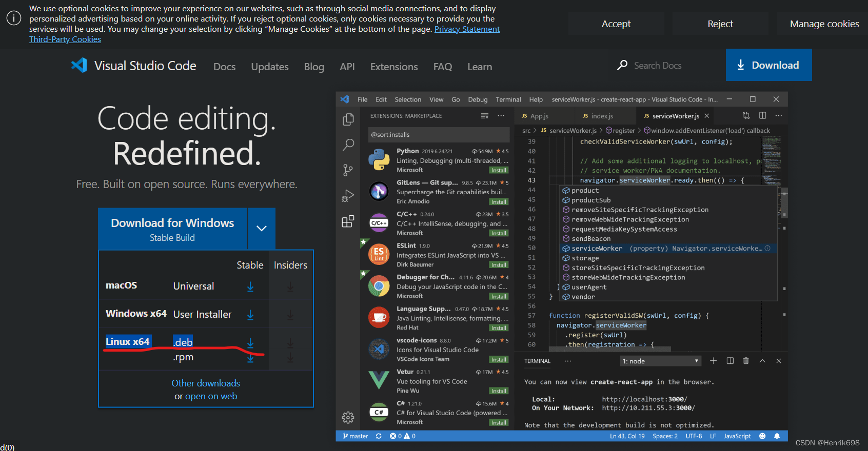Click errors and warnings count in status bar

point(403,436)
